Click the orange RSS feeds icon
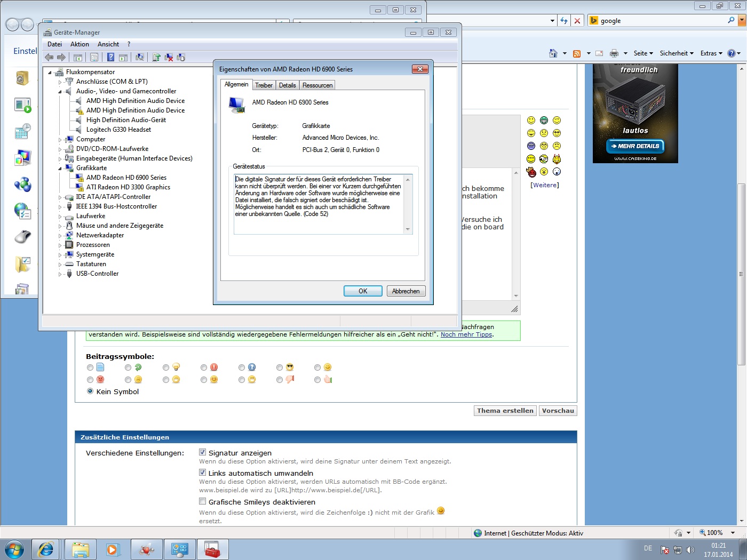 click(x=576, y=53)
